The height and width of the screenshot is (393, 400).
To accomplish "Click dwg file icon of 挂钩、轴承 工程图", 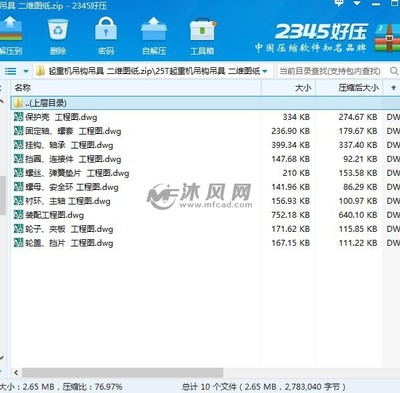I will (x=18, y=145).
